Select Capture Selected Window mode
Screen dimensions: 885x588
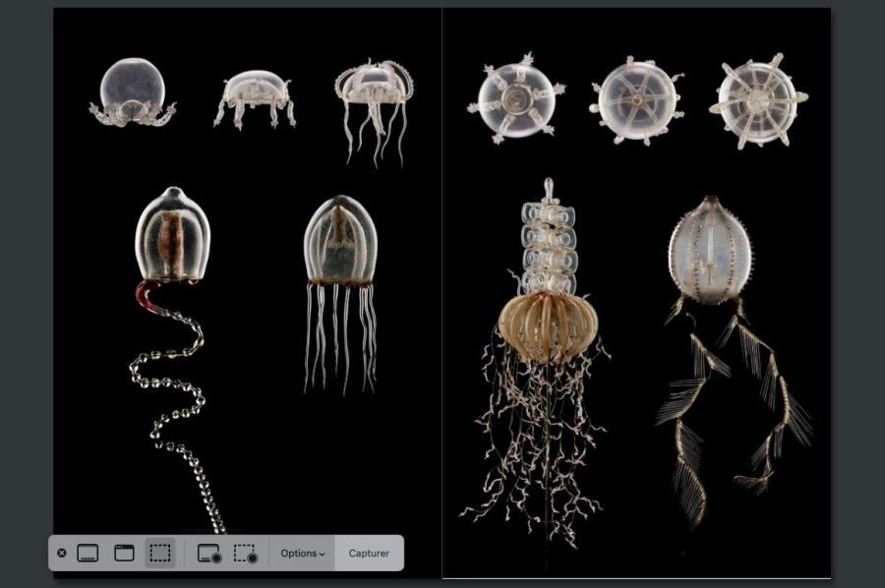pos(124,553)
